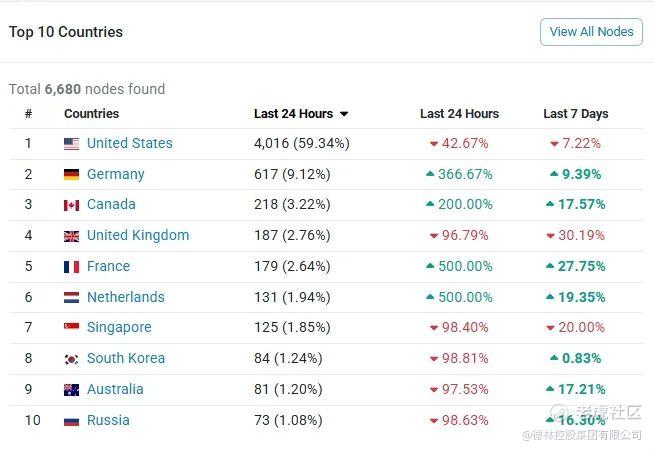The image size is (654, 450).
Task: Click the Australia flag icon
Action: pyautogui.click(x=71, y=390)
